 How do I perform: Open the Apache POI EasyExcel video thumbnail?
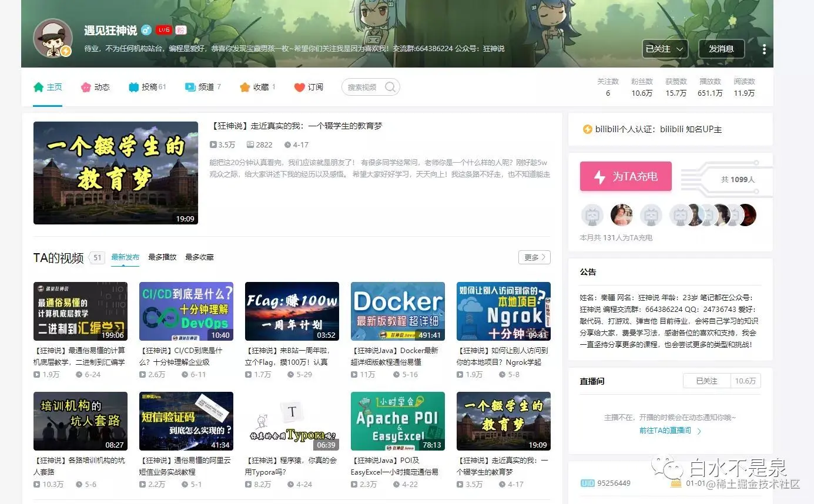point(398,421)
